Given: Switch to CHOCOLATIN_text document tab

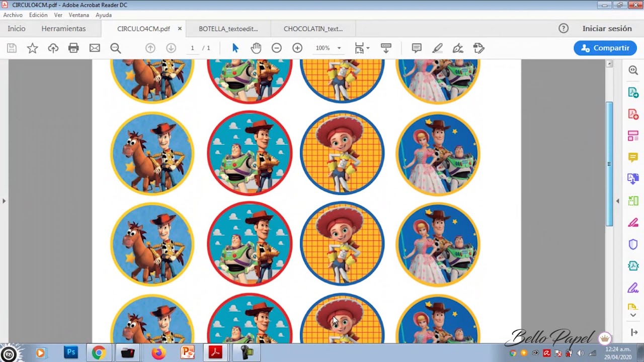Looking at the screenshot, I should coord(313,29).
